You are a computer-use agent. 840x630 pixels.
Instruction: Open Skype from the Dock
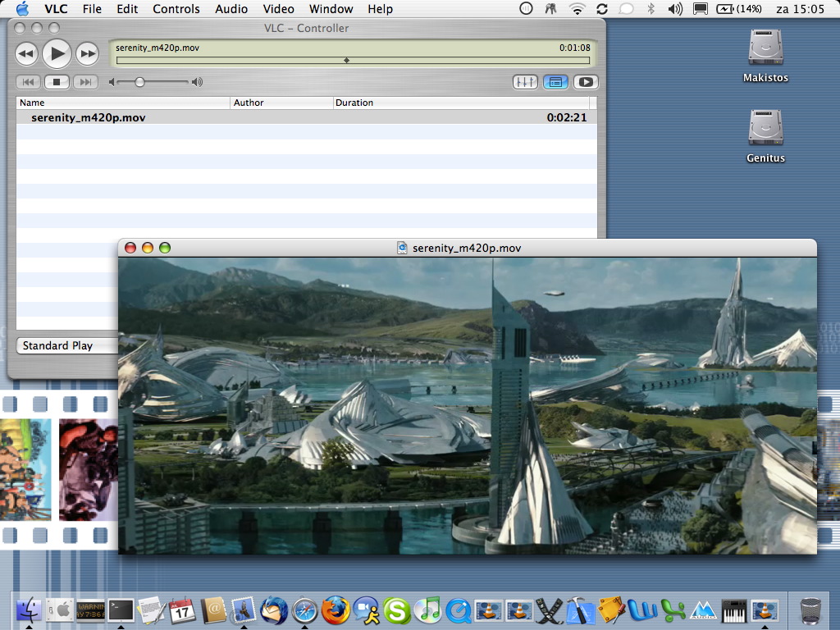click(396, 610)
